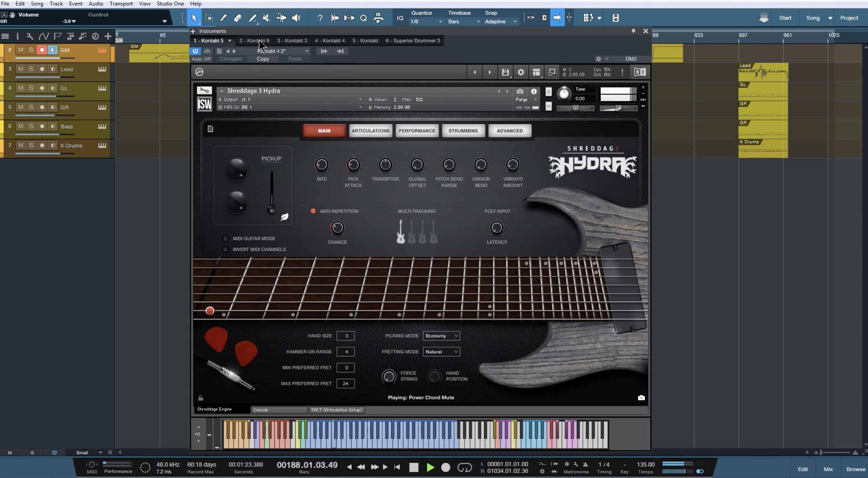The width and height of the screenshot is (868, 478).
Task: Expand 1 - Kontakt 5 tab dropdown
Action: point(229,41)
